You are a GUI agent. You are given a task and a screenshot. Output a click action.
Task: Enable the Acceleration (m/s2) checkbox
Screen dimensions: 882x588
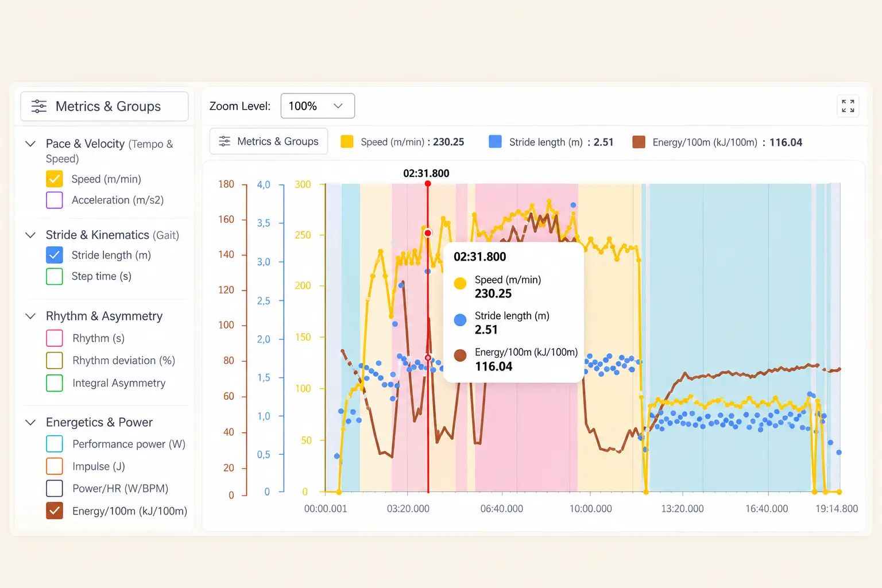point(55,200)
